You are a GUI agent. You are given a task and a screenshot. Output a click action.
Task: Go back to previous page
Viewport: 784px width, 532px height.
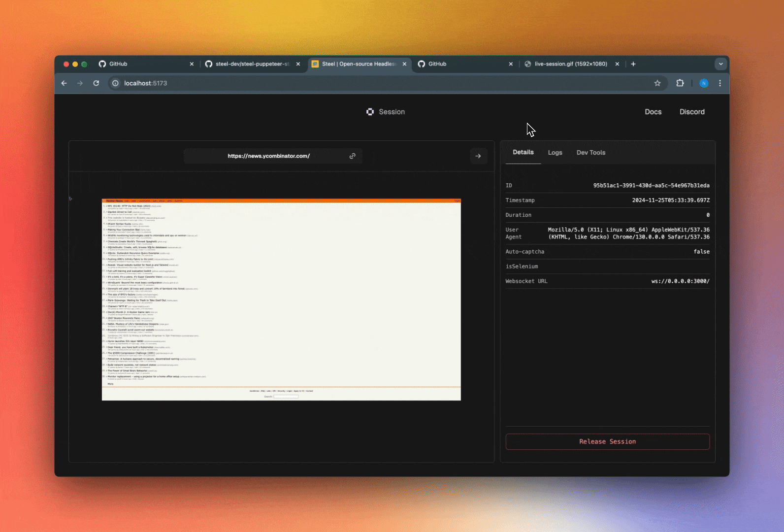click(x=64, y=83)
